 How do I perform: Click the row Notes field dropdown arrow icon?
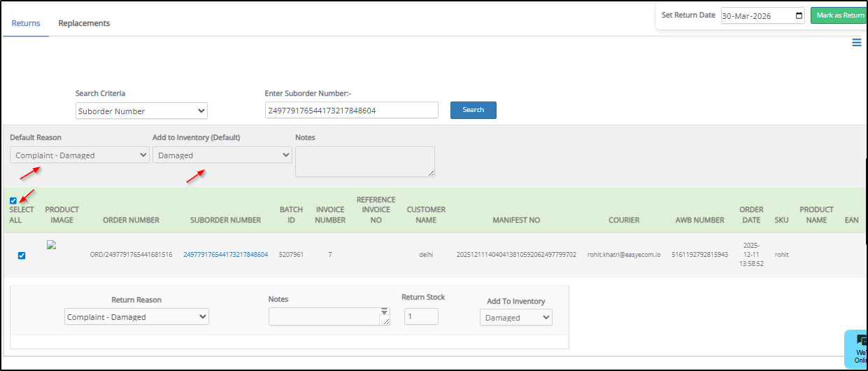pyautogui.click(x=384, y=311)
